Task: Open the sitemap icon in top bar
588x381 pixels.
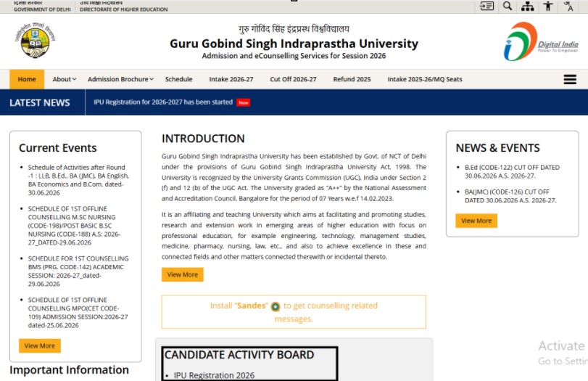Action: [x=527, y=6]
